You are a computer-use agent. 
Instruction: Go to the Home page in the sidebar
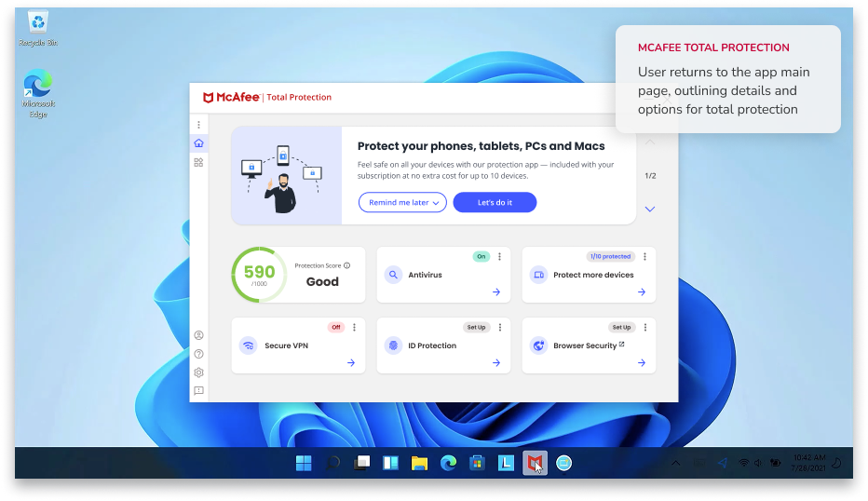[198, 143]
